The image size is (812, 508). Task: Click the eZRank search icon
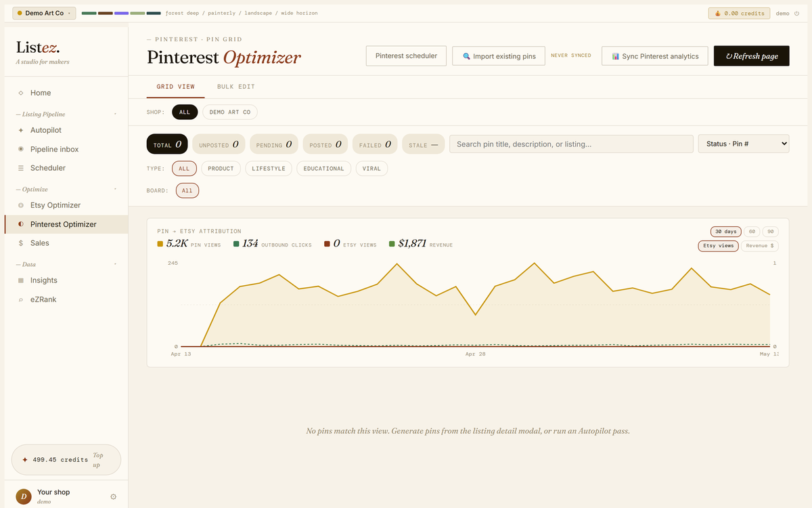pyautogui.click(x=21, y=299)
